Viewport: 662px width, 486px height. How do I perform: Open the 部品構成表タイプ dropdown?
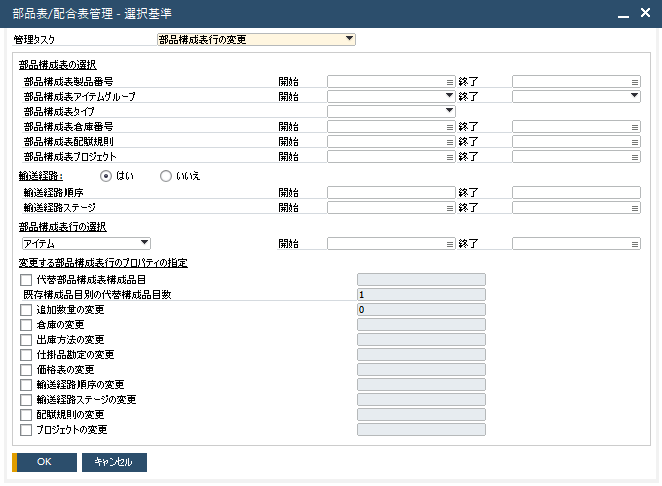coord(450,112)
